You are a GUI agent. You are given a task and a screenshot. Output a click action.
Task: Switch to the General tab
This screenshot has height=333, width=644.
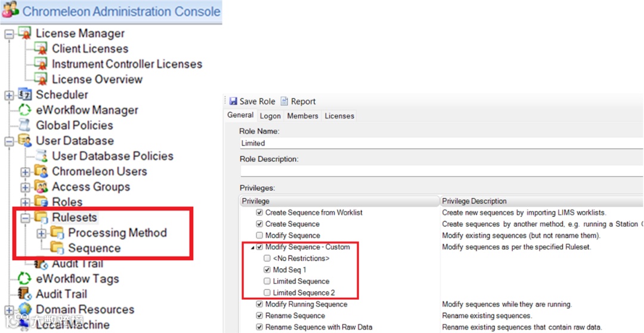coord(240,116)
